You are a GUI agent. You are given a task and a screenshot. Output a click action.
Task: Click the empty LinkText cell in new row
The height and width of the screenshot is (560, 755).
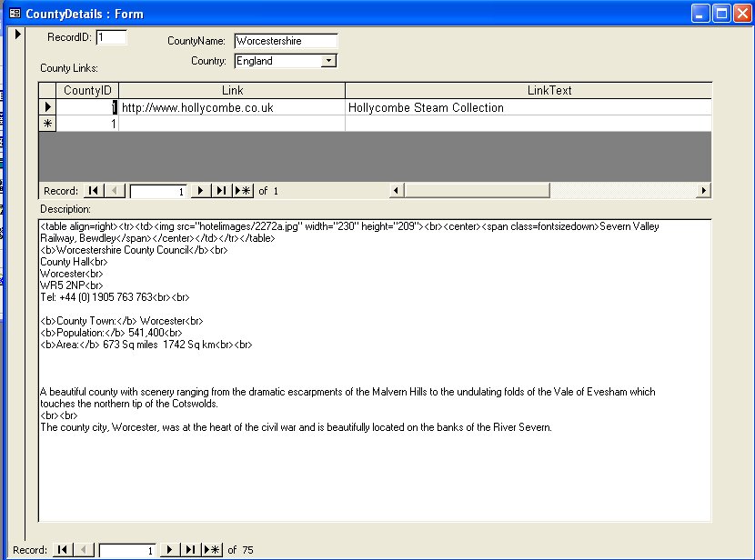pos(528,124)
